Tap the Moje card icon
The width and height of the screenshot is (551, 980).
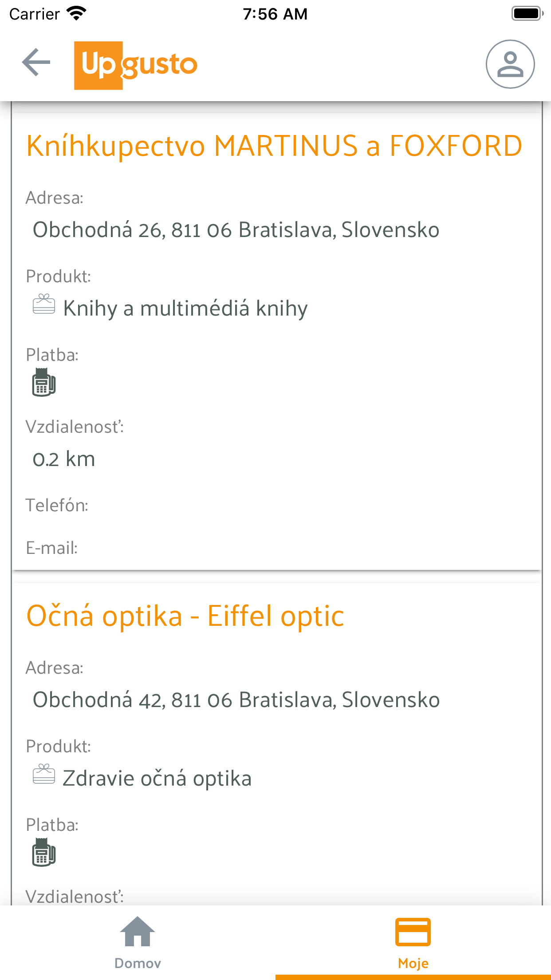[413, 932]
